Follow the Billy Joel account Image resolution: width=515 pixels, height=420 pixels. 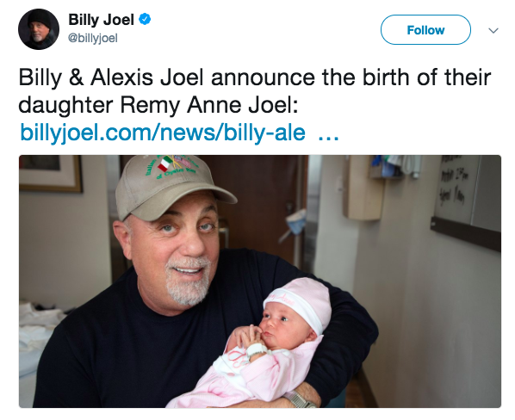coord(425,30)
